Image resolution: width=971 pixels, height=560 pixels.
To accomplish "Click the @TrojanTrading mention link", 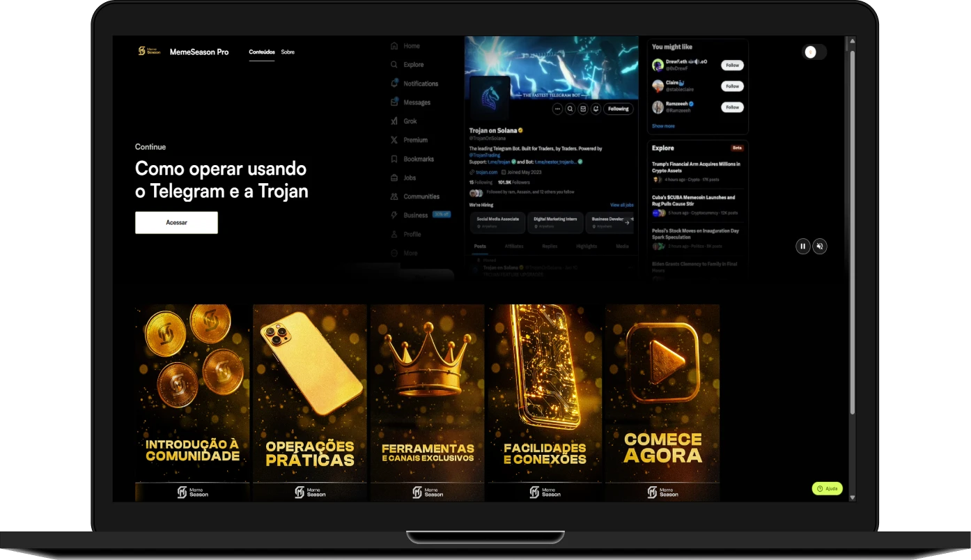I will click(485, 155).
